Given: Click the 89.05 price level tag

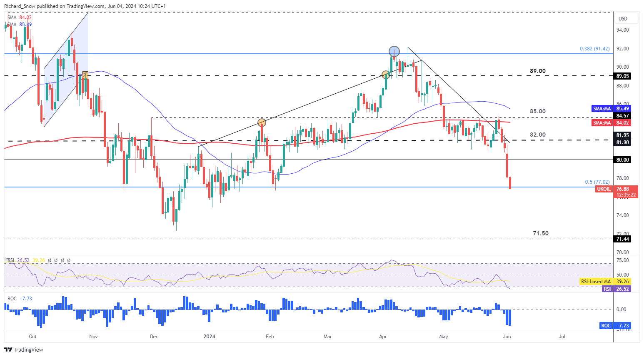Looking at the screenshot, I should [x=622, y=76].
